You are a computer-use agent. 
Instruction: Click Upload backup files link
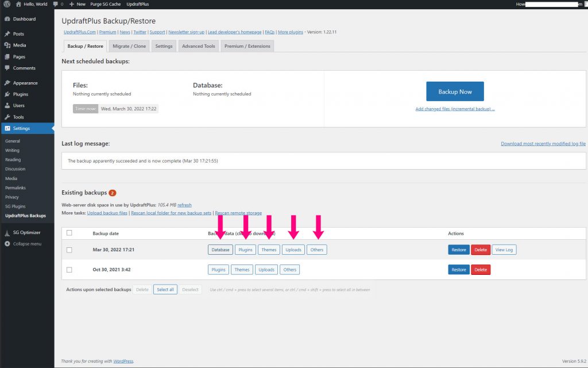(107, 213)
